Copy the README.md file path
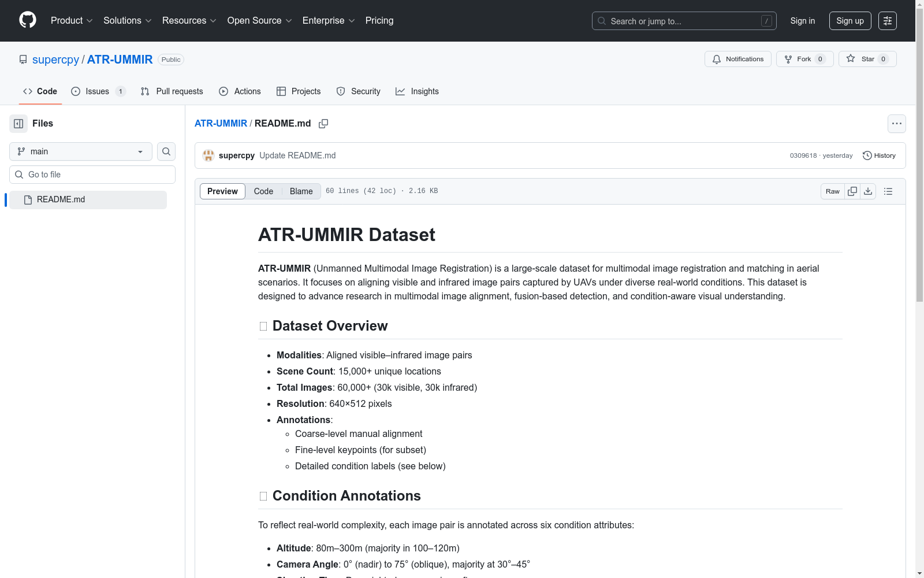 click(323, 124)
